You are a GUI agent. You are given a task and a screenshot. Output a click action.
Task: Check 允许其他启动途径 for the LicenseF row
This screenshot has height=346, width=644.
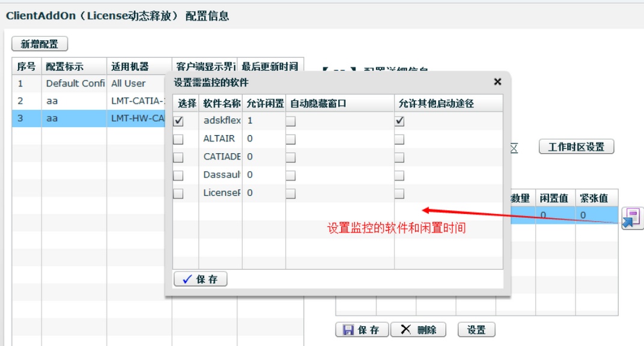click(399, 193)
